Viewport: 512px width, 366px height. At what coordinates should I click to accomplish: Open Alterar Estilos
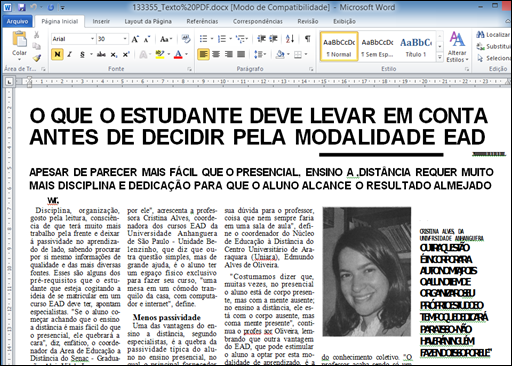457,47
